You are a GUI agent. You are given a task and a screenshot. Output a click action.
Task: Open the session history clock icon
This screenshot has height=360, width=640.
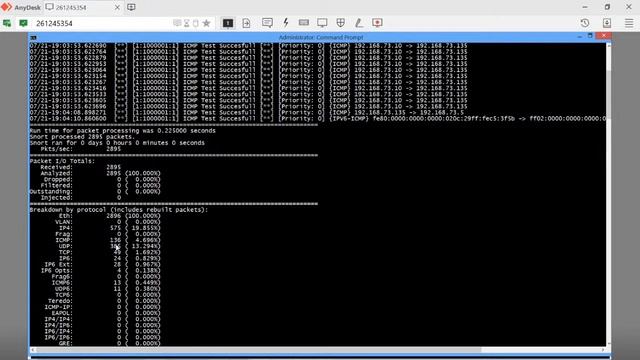[585, 23]
